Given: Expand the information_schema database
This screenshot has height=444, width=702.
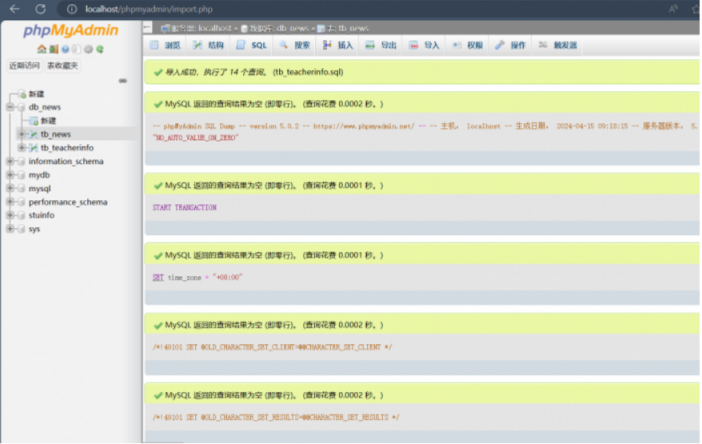Looking at the screenshot, I should (10, 161).
